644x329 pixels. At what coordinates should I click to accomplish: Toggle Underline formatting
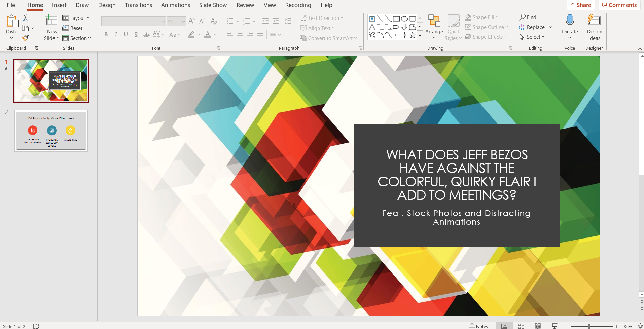126,35
